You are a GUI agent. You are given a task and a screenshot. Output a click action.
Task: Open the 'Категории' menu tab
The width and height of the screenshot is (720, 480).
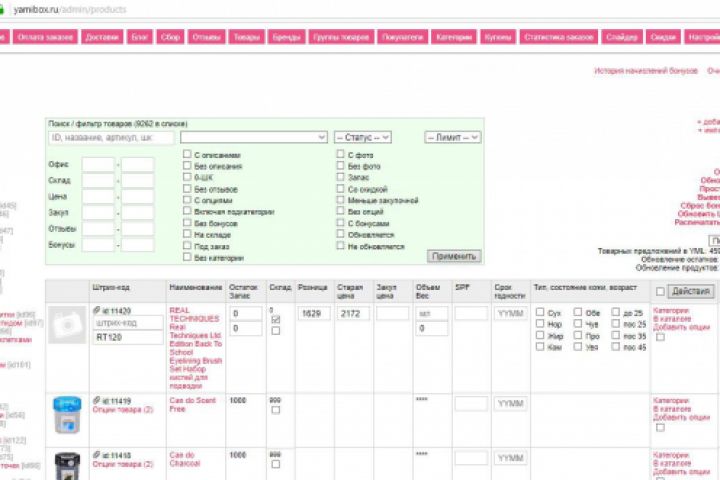click(454, 37)
